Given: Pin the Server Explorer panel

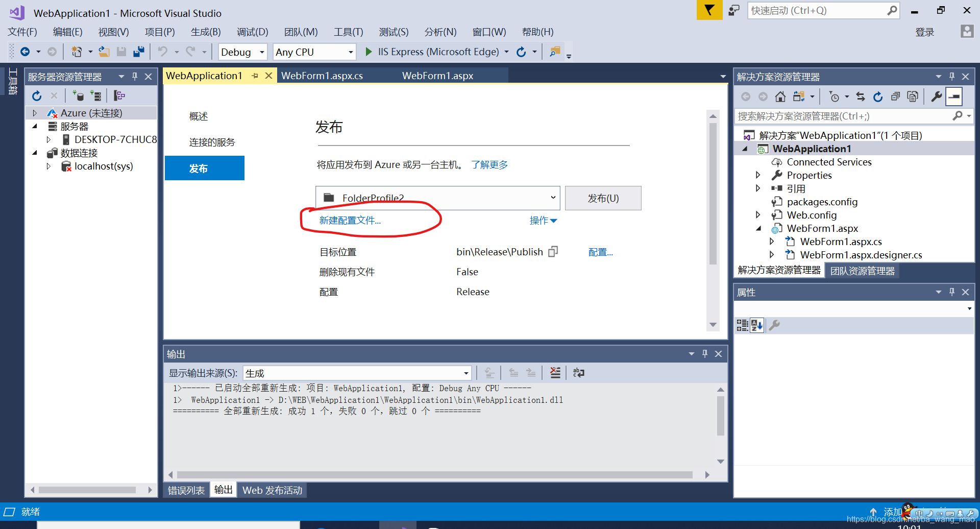Looking at the screenshot, I should tap(135, 76).
